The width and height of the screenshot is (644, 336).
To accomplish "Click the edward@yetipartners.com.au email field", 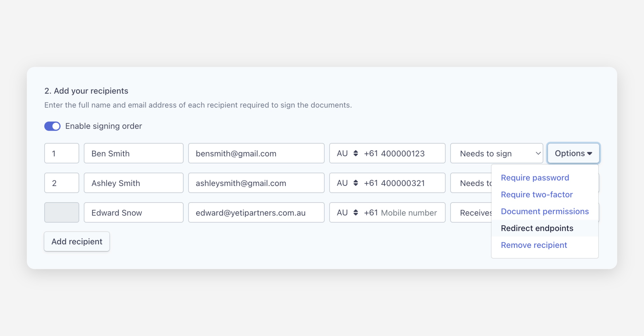I will click(256, 212).
